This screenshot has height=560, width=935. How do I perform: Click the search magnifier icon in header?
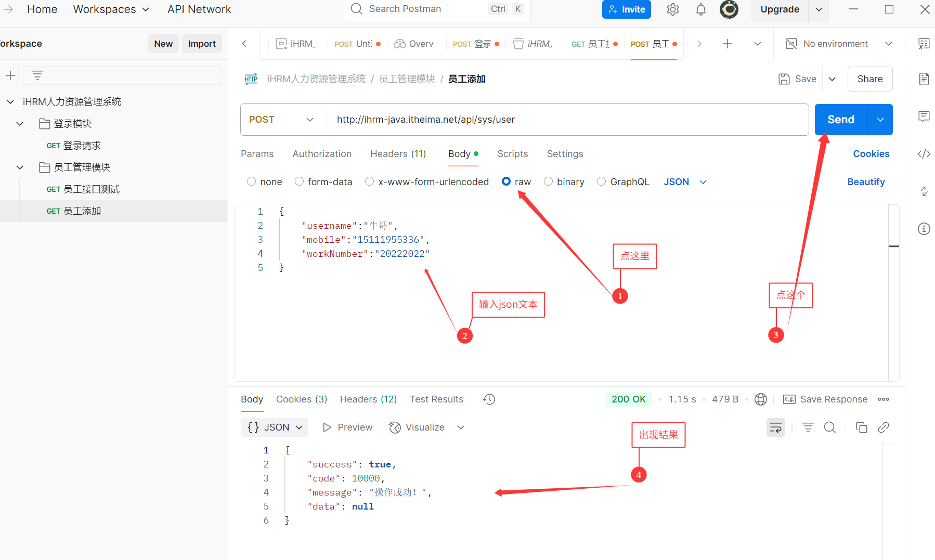click(356, 9)
